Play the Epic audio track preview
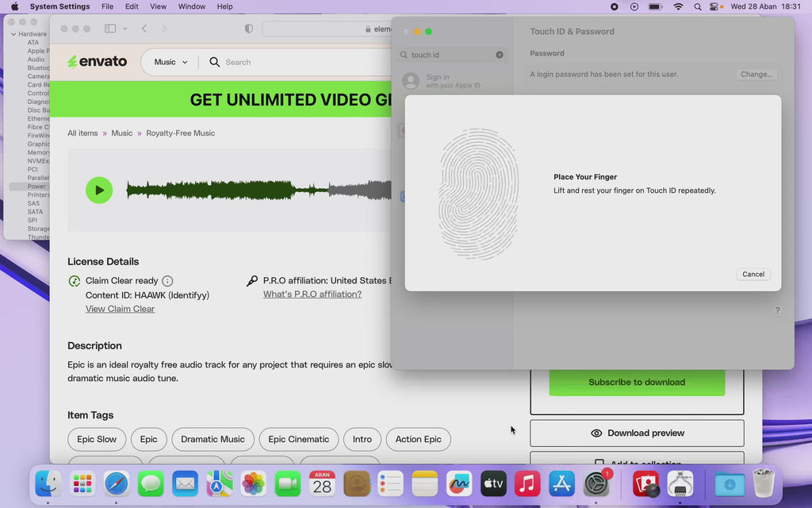Screen dimensions: 812x508 coord(99,190)
